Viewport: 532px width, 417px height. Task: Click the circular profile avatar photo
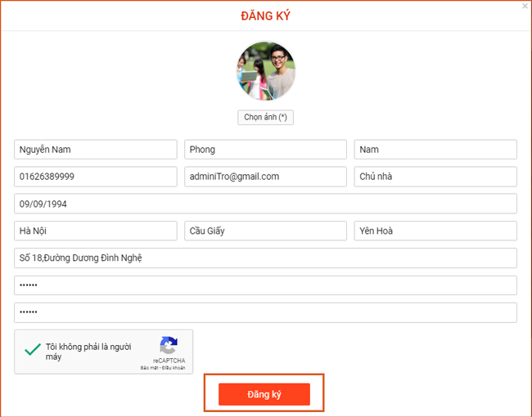click(x=266, y=71)
